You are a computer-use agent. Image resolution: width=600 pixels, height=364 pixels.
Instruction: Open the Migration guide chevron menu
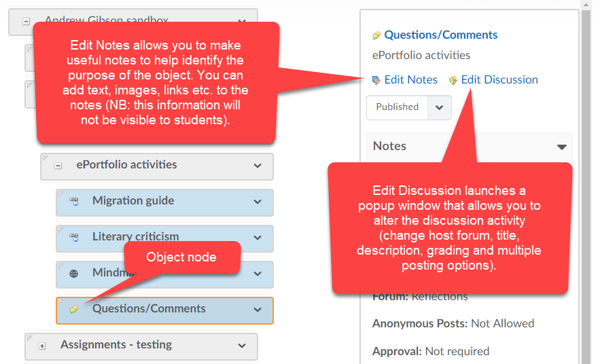[x=258, y=202]
